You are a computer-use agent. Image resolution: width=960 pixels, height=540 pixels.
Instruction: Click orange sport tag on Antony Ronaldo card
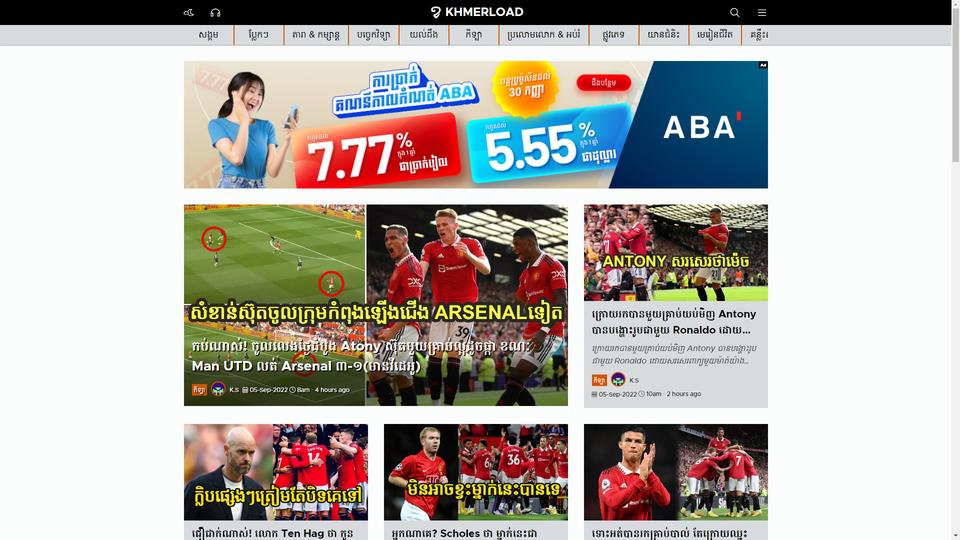pos(599,380)
